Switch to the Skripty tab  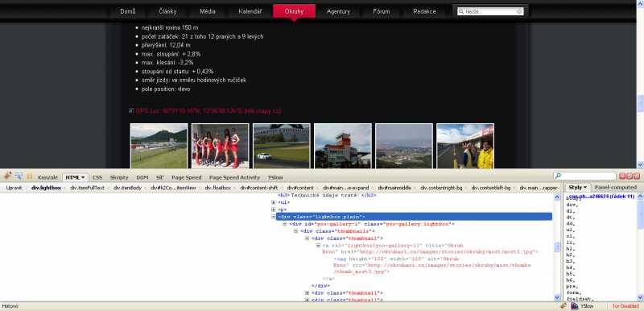point(119,177)
